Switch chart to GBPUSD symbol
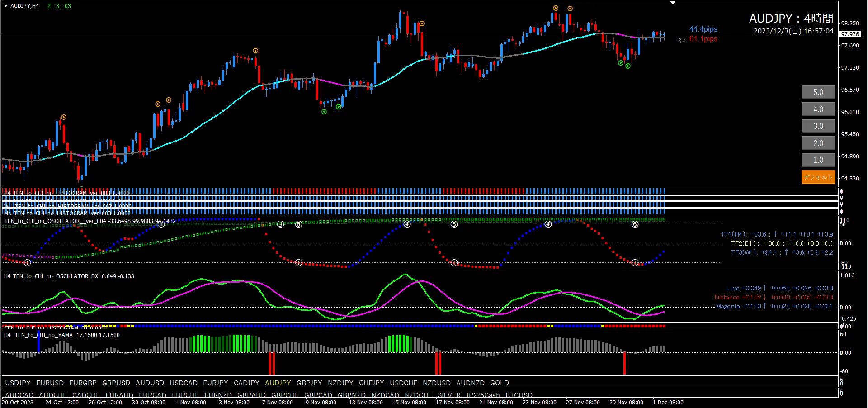 pyautogui.click(x=116, y=383)
